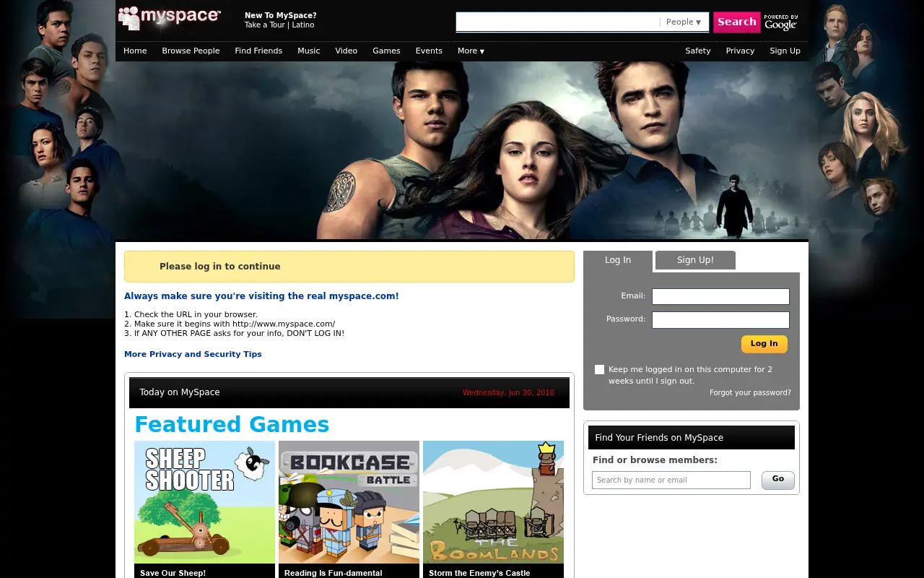Switch to the Sign Up! tab

pyautogui.click(x=695, y=260)
